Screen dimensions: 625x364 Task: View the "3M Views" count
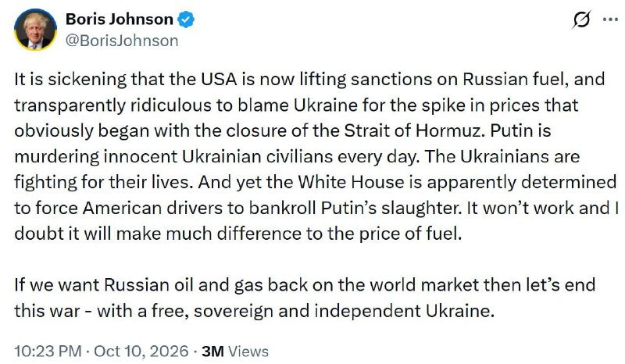[235, 352]
